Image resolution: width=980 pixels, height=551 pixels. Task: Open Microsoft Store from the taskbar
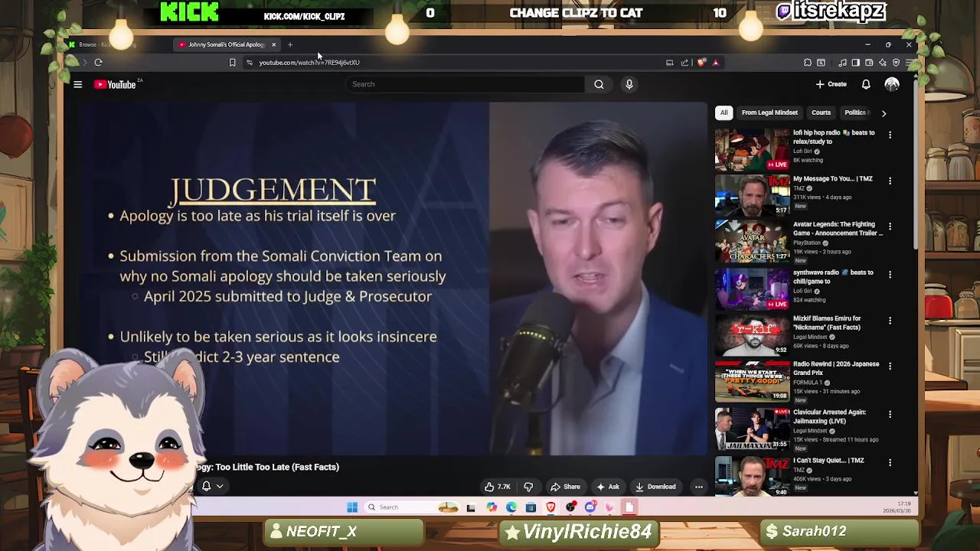point(531,507)
